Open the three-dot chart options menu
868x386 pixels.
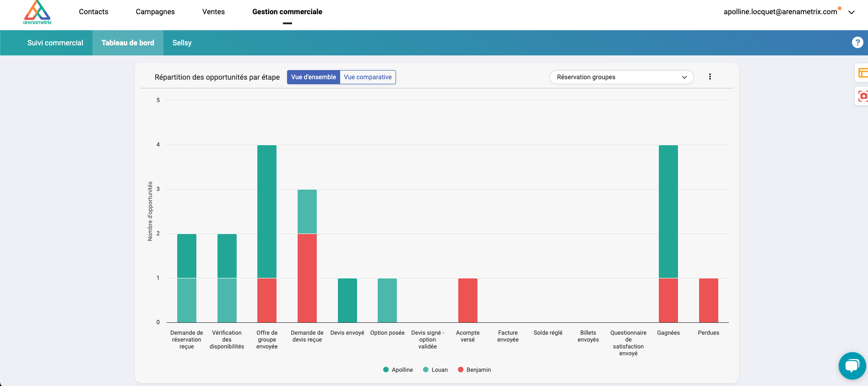[710, 77]
